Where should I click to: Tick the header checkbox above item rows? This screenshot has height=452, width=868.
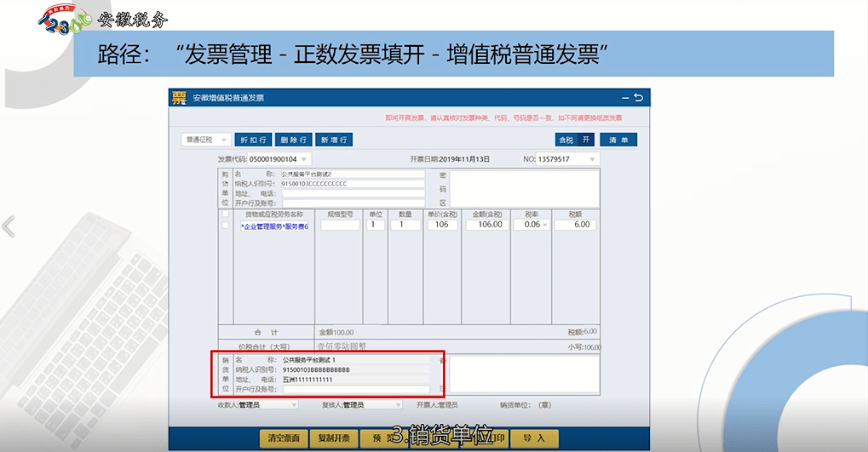pyautogui.click(x=225, y=215)
